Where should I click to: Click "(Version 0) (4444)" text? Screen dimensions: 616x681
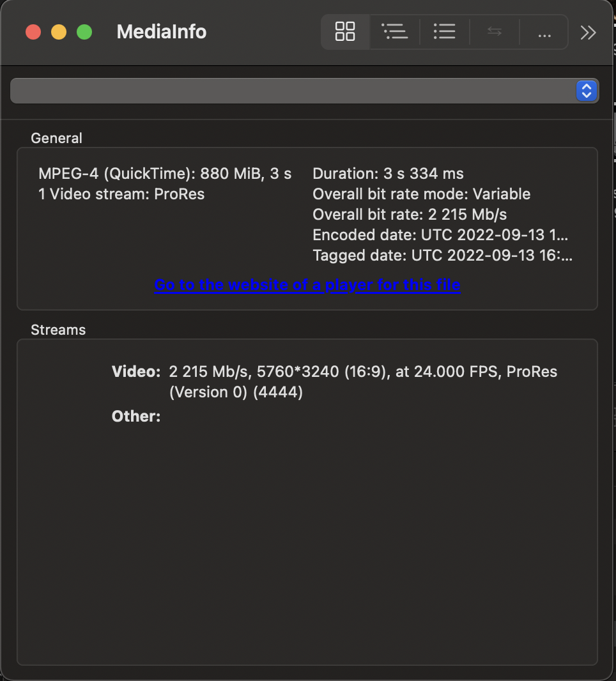[x=236, y=392]
